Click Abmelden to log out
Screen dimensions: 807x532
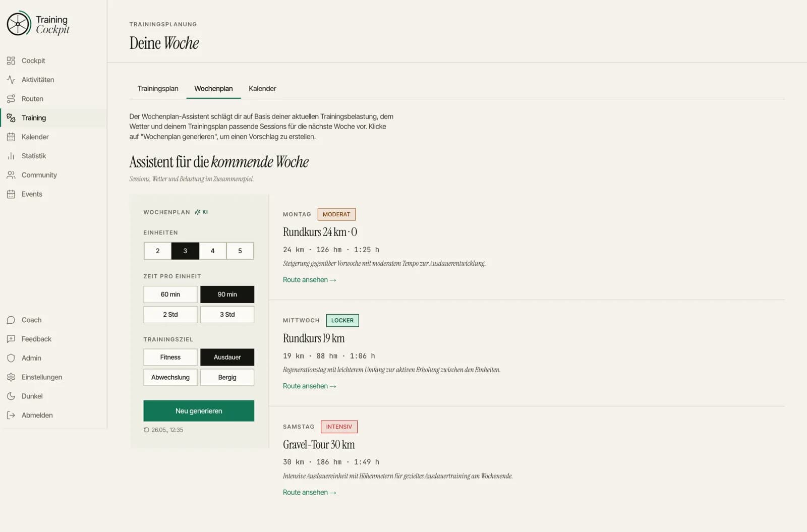coord(53,416)
